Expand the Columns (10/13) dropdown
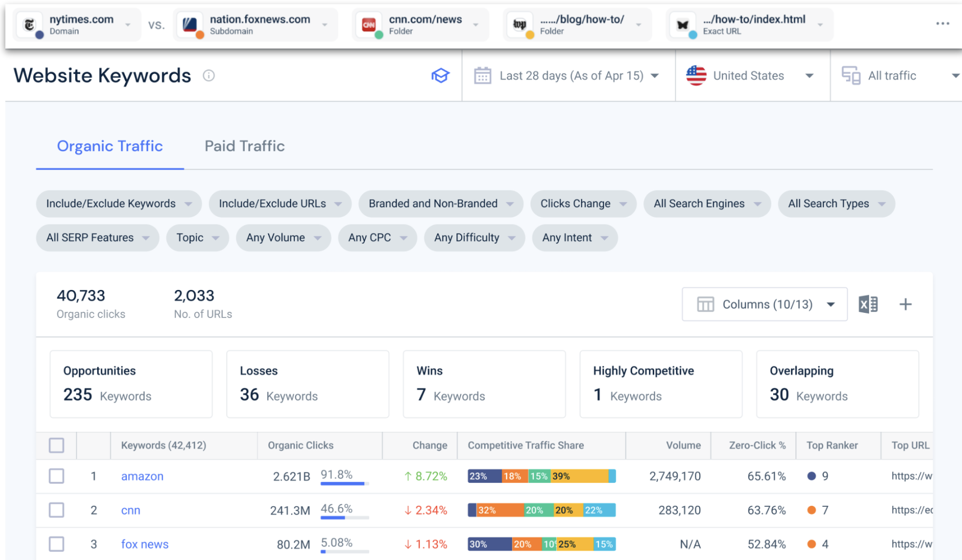The width and height of the screenshot is (962, 560). 764,304
